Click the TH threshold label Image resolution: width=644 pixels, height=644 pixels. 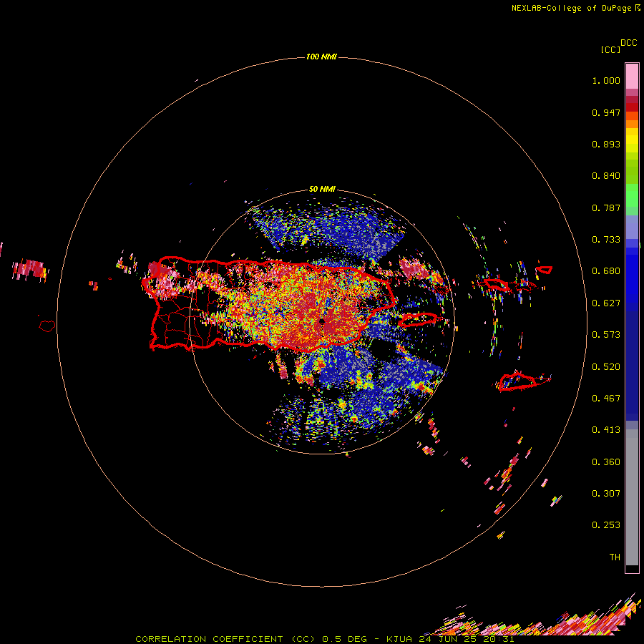pos(615,557)
